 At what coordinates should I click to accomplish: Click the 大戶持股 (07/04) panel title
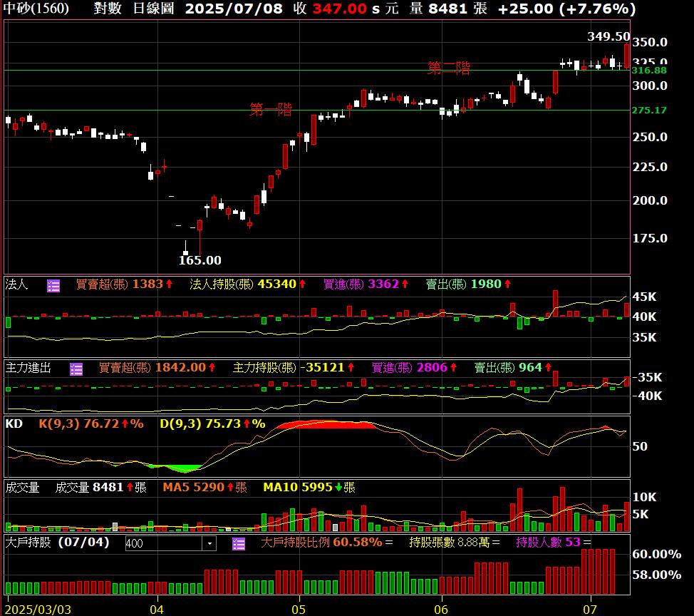point(57,542)
